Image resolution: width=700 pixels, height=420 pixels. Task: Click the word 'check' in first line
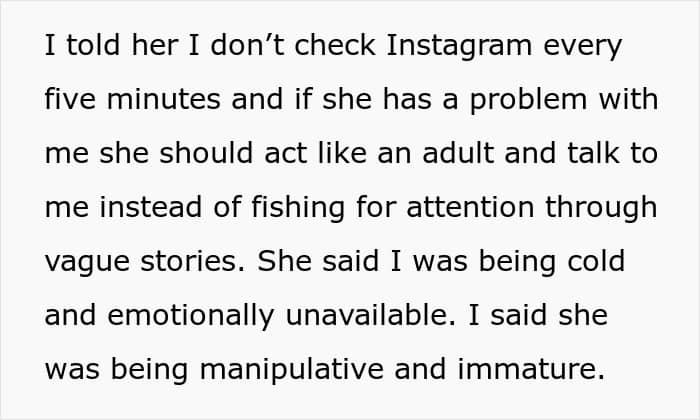coord(335,45)
